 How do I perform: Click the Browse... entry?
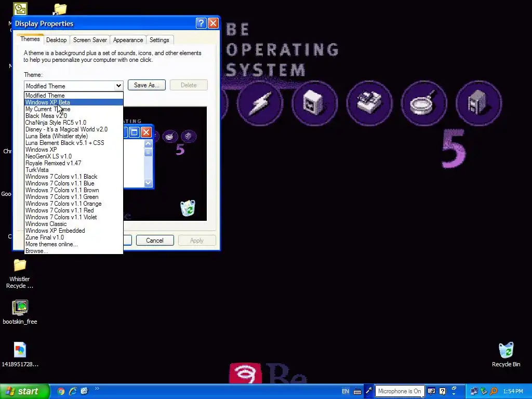coord(74,251)
